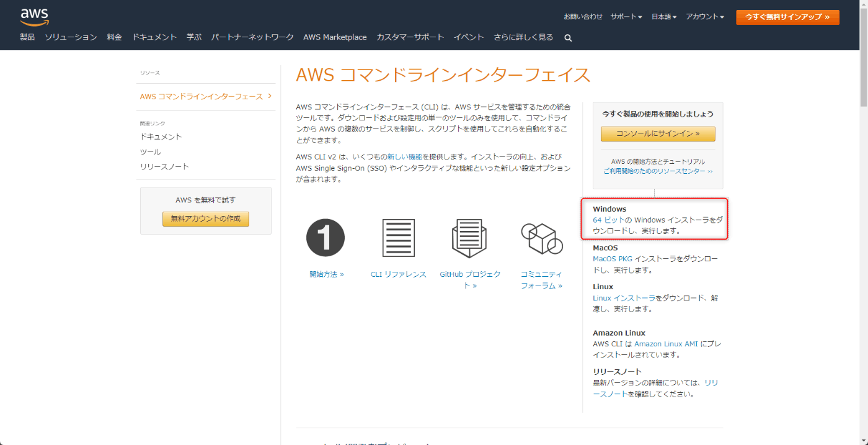The height and width of the screenshot is (445, 868).
Task: Click the AWS logo
Action: 34,17
